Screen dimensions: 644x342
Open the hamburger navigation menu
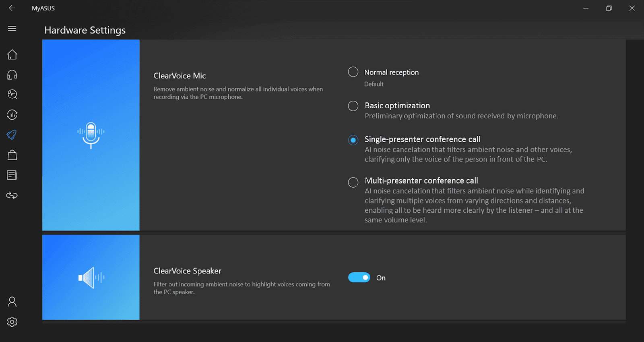coord(12,29)
